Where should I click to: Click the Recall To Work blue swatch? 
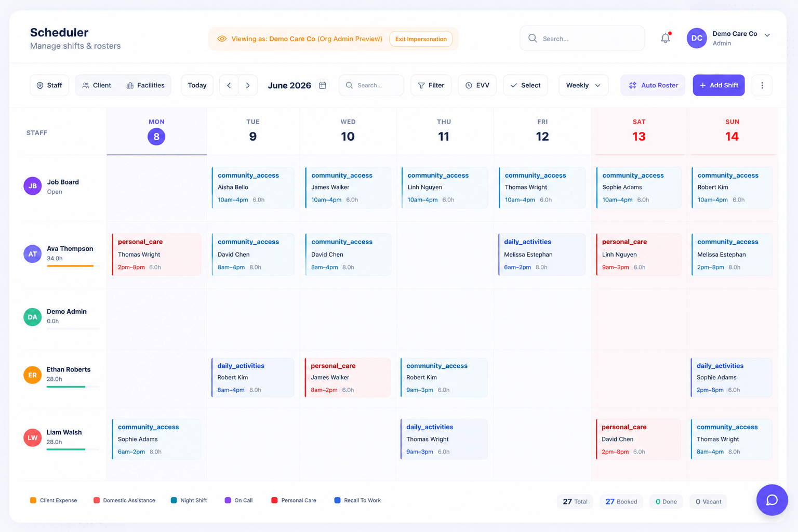click(x=337, y=500)
